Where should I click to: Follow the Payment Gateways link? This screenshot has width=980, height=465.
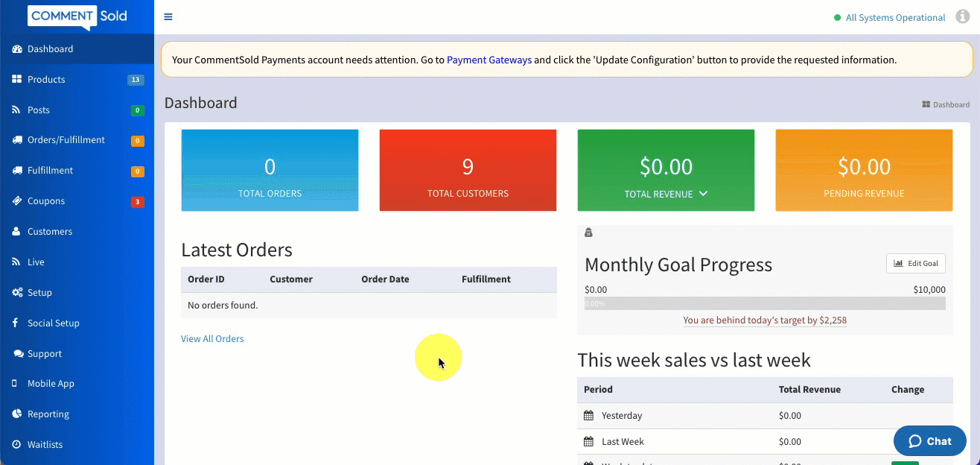[x=489, y=60]
